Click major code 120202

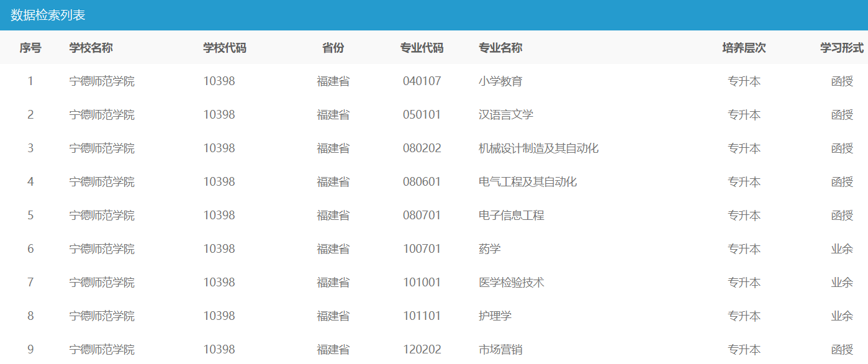pos(422,350)
